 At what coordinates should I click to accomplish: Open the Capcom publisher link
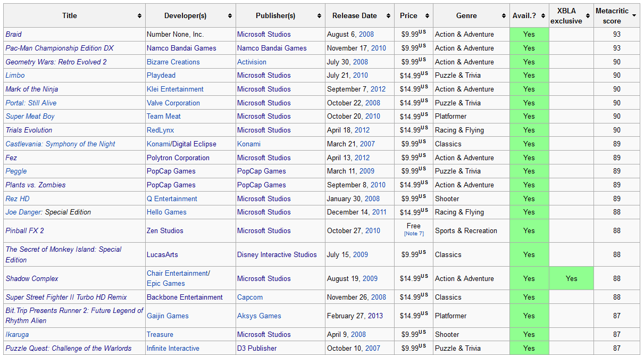coord(250,298)
